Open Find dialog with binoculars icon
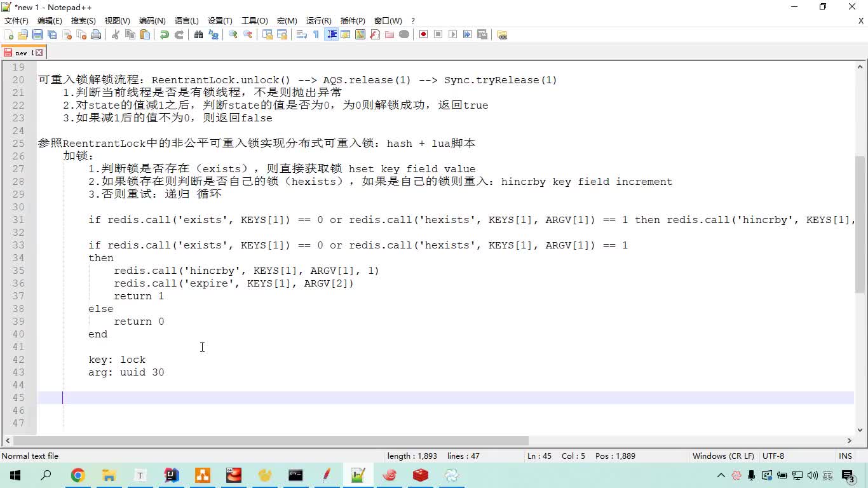Viewport: 868px width, 488px height. point(199,35)
